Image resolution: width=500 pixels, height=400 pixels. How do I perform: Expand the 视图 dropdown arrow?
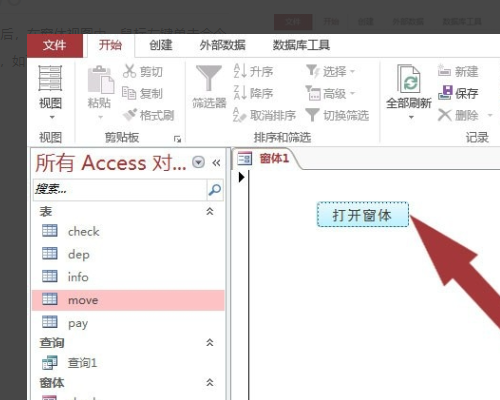point(52,117)
